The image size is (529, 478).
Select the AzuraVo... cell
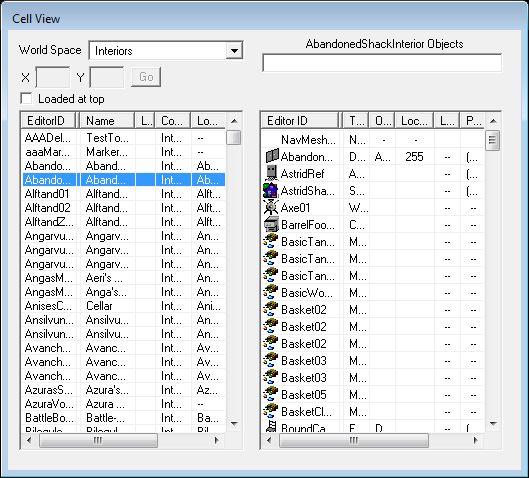coord(123,404)
